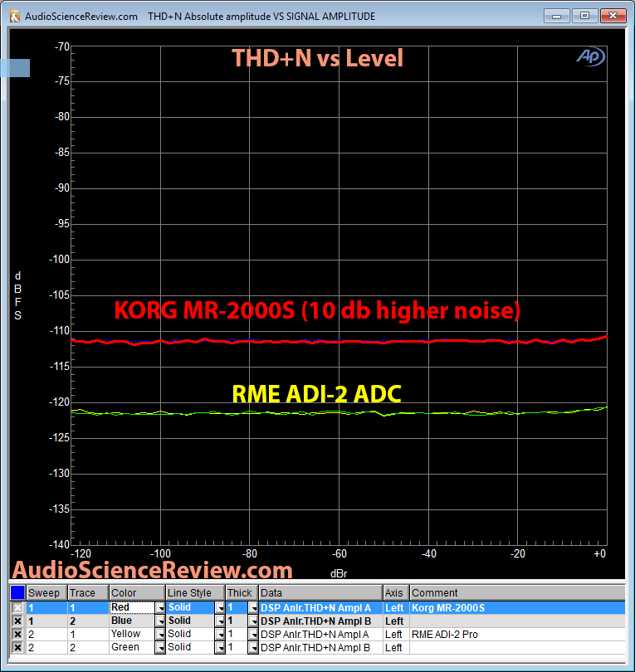Click the Comment column header
Viewport: 635px width, 672px height.
[x=517, y=592]
